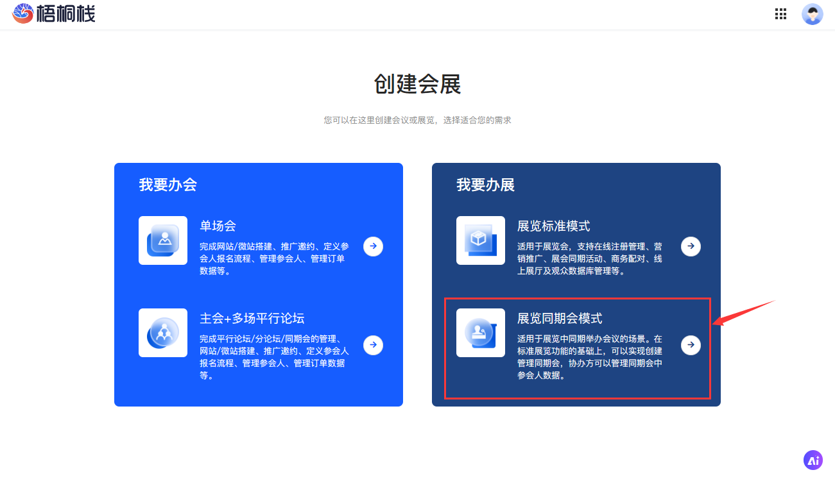Click the 主会+多场平行论坛 card icon
This screenshot has width=835, height=504.
(x=163, y=333)
